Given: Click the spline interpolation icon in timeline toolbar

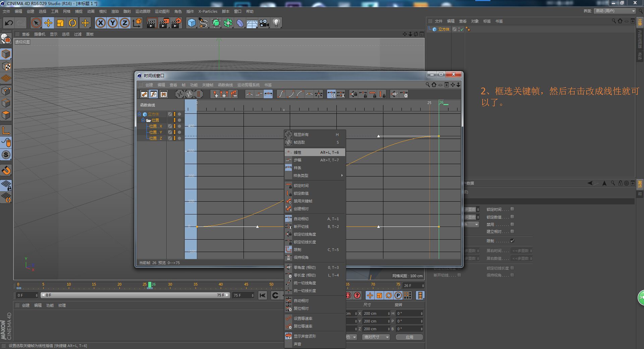Looking at the screenshot, I should click(x=268, y=94).
